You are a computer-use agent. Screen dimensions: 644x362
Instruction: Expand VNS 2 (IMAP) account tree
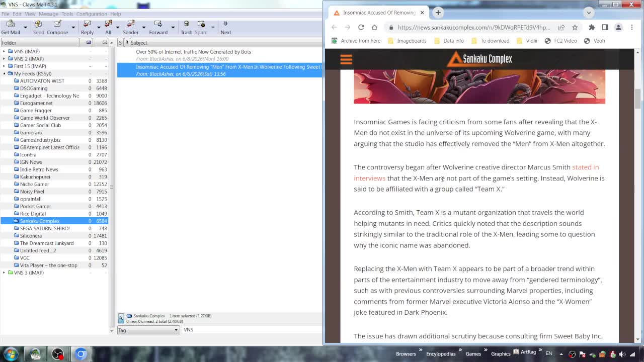[x=4, y=59]
